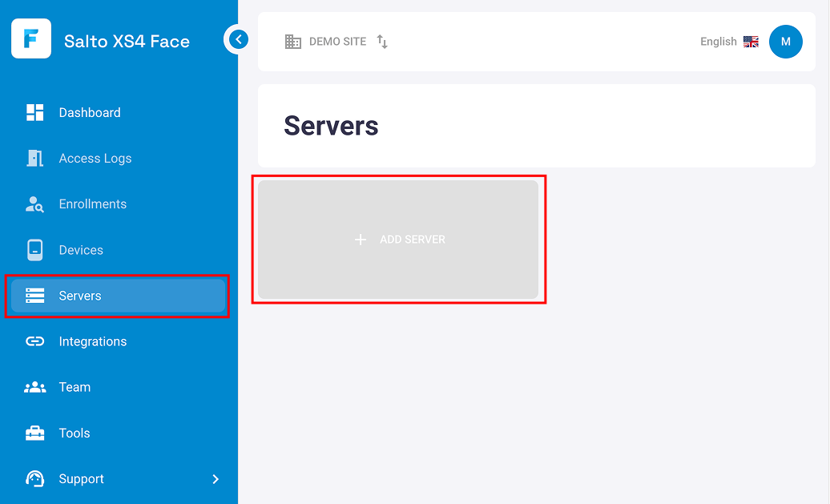Click the building icon beside DEMO SITE
The height and width of the screenshot is (504, 830).
(x=293, y=41)
